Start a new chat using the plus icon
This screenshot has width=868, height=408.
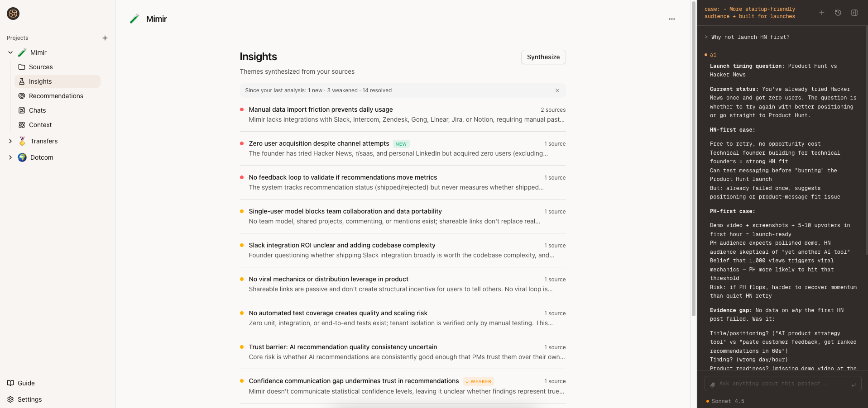coord(821,13)
